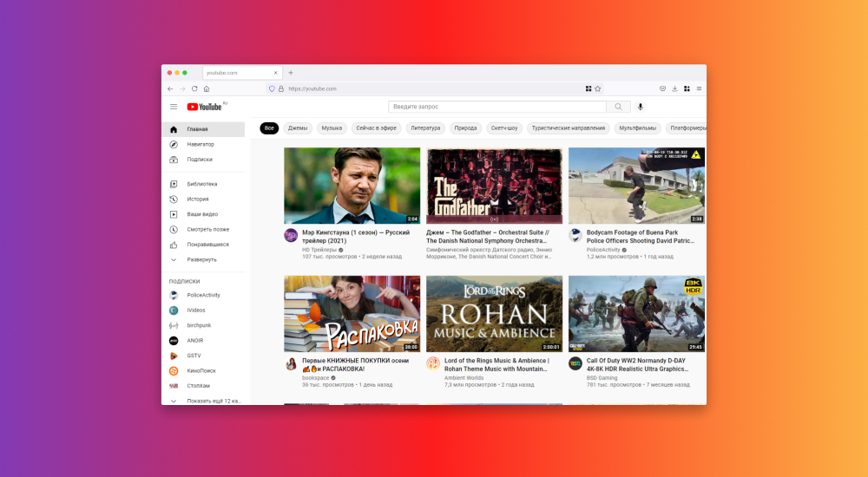Click the Введите запрос search field
The width and height of the screenshot is (868, 477).
pos(497,107)
